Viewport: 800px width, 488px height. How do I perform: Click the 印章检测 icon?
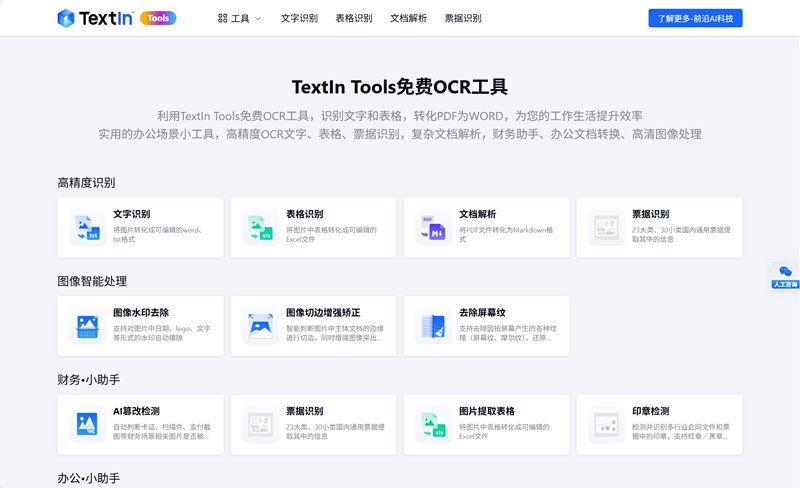tap(606, 425)
